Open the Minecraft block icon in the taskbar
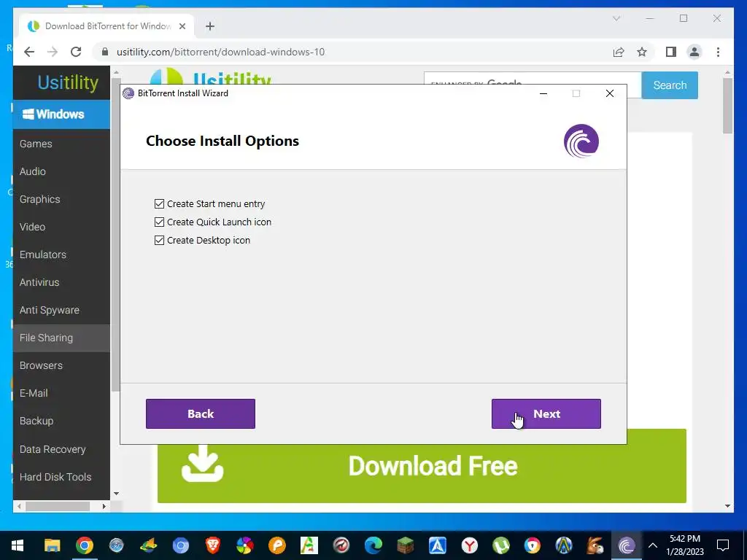Image resolution: width=747 pixels, height=560 pixels. coord(406,545)
